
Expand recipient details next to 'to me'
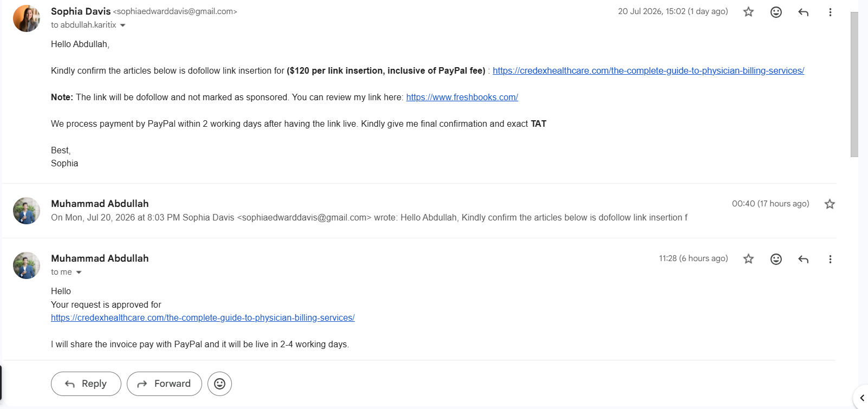[x=79, y=272]
